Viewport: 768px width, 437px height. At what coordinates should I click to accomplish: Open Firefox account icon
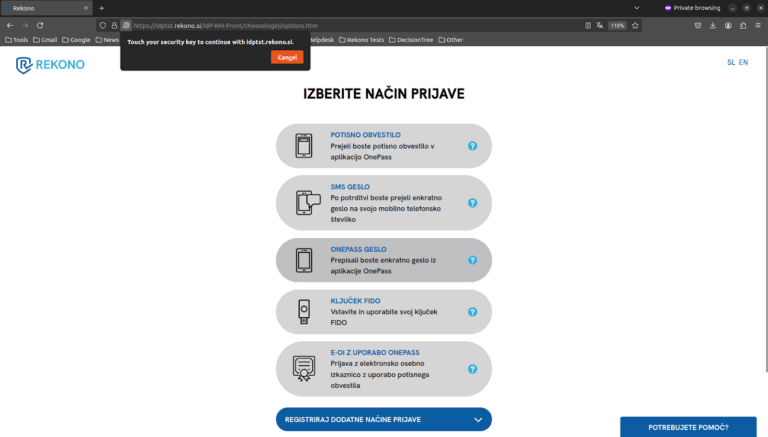[x=728, y=25]
